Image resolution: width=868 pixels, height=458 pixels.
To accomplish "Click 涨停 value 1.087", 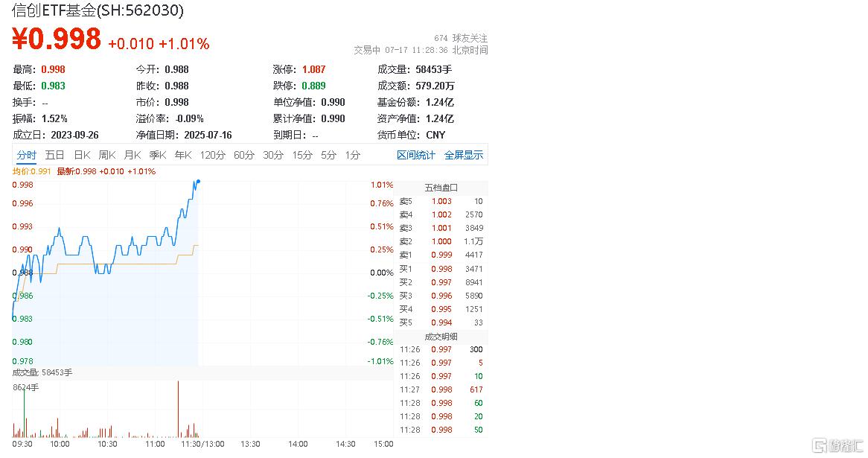I will [x=314, y=69].
